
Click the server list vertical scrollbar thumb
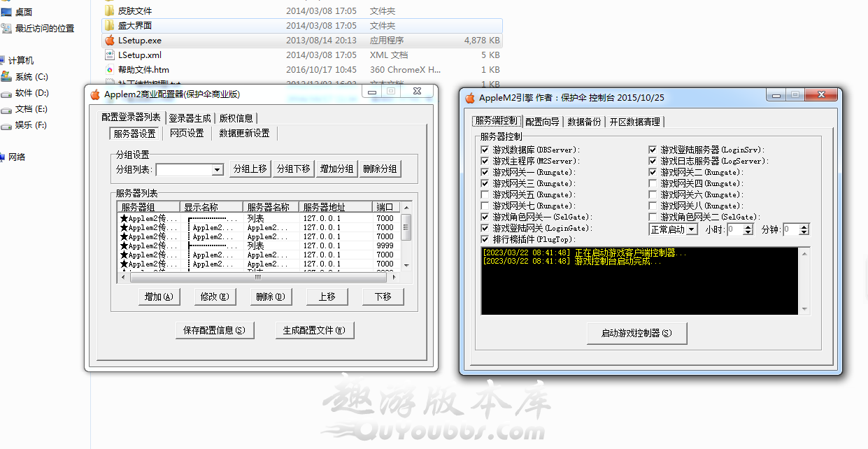click(406, 226)
